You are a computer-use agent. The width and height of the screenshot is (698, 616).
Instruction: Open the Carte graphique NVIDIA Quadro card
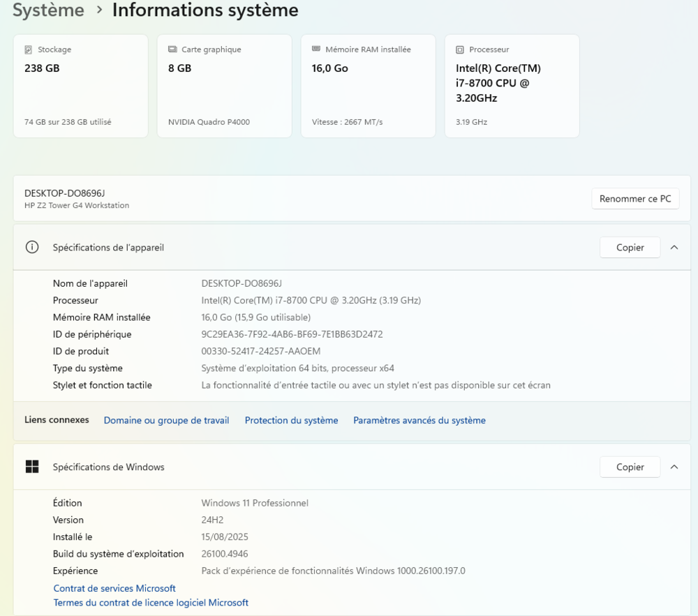[224, 86]
